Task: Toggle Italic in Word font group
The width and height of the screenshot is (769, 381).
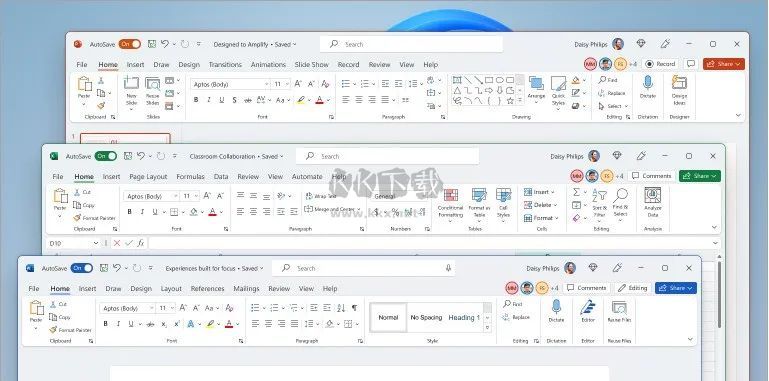Action: 118,324
